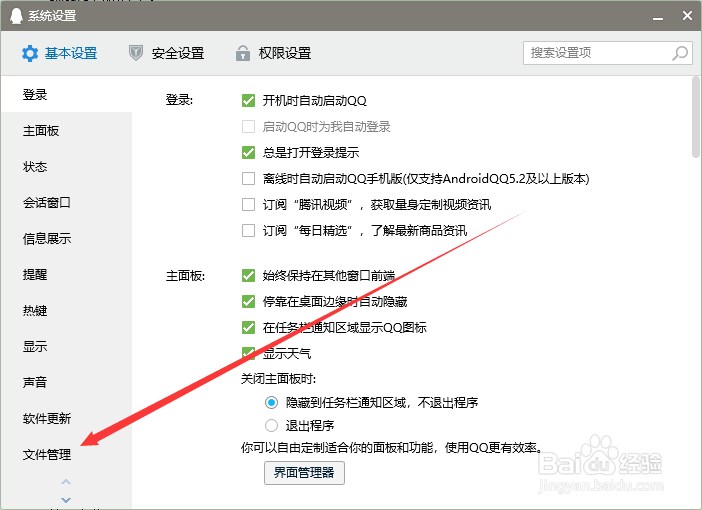Image resolution: width=702 pixels, height=510 pixels.
Task: Click the 登录: section heading
Action: click(x=179, y=99)
